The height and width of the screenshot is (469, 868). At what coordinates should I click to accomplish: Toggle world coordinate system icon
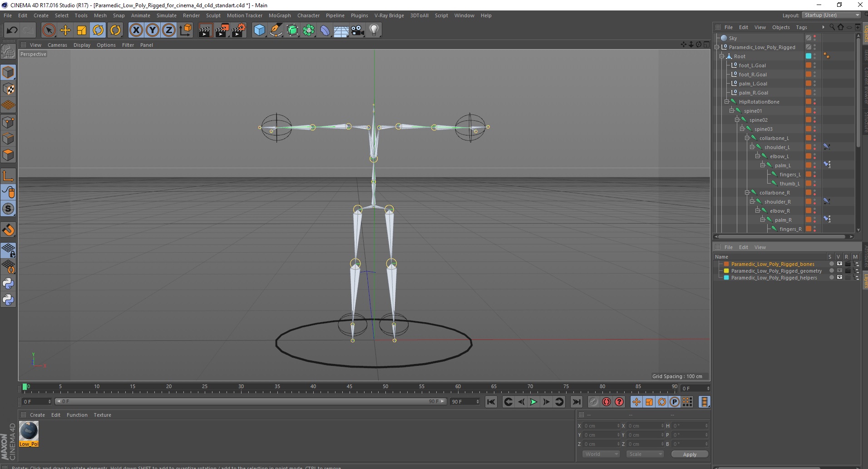[x=185, y=30]
